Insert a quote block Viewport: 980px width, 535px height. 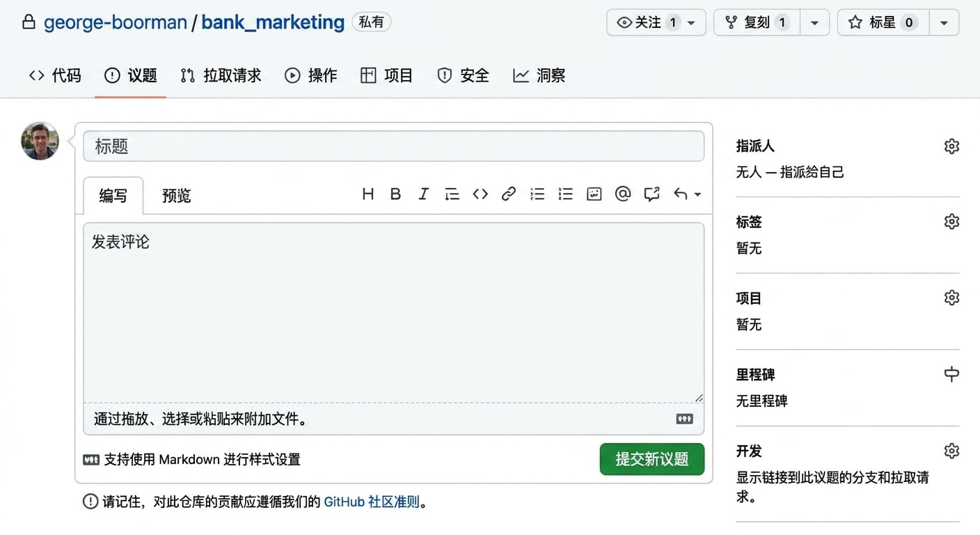[452, 194]
